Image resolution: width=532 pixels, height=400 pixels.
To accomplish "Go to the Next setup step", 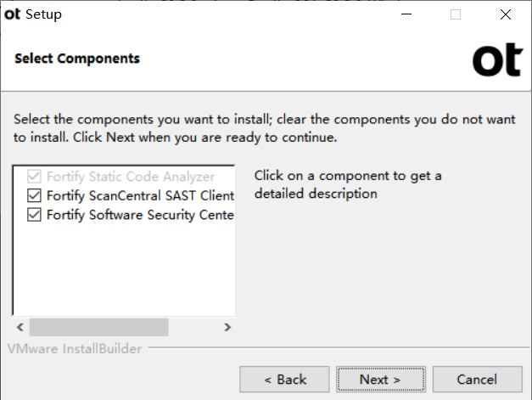I will (381, 380).
